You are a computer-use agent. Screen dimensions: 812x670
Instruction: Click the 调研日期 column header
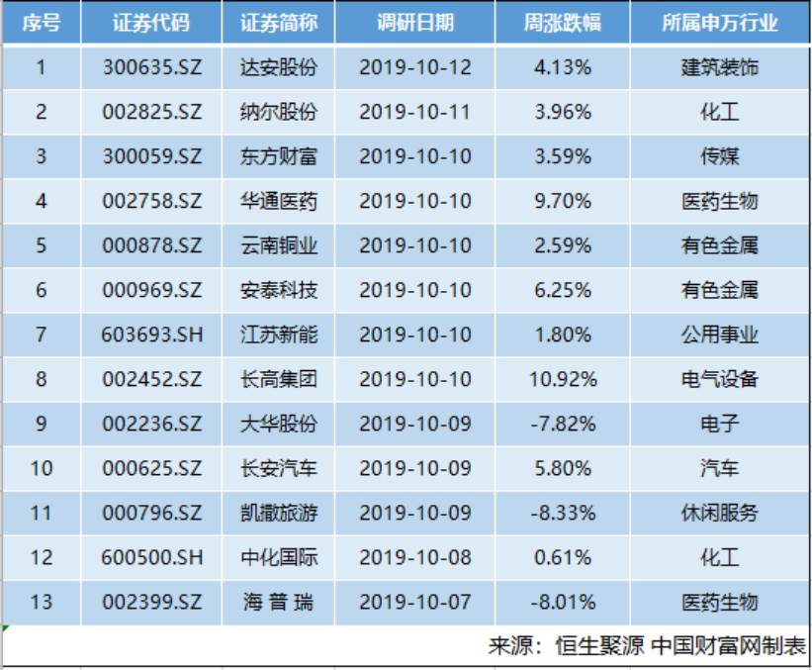coord(415,23)
